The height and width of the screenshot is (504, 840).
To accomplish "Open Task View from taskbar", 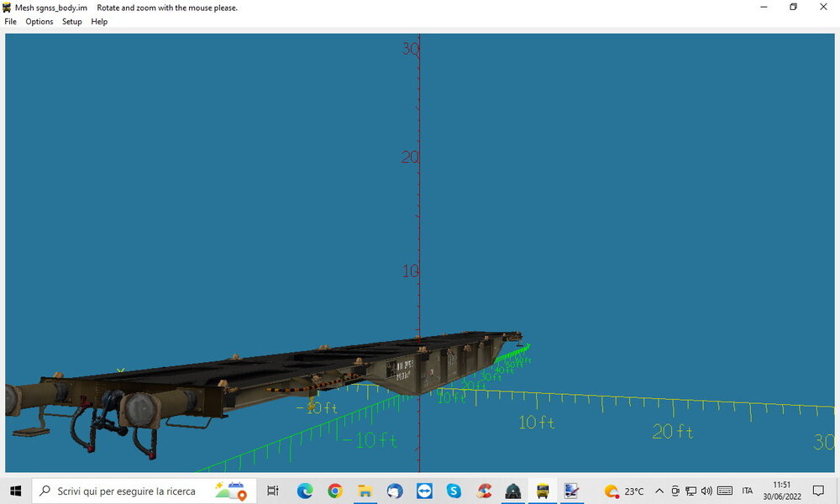I will point(273,491).
